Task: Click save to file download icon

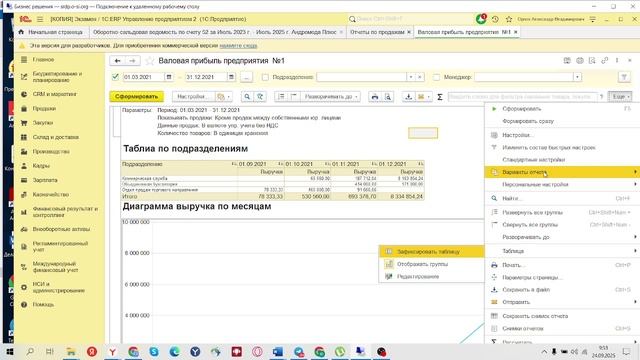Action: [408, 97]
